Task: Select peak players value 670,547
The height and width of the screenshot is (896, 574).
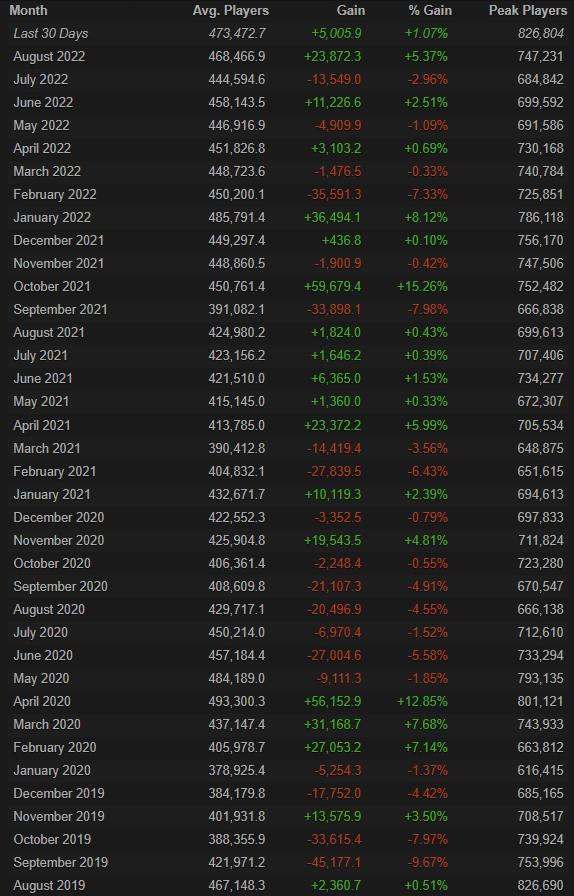Action: [541, 586]
